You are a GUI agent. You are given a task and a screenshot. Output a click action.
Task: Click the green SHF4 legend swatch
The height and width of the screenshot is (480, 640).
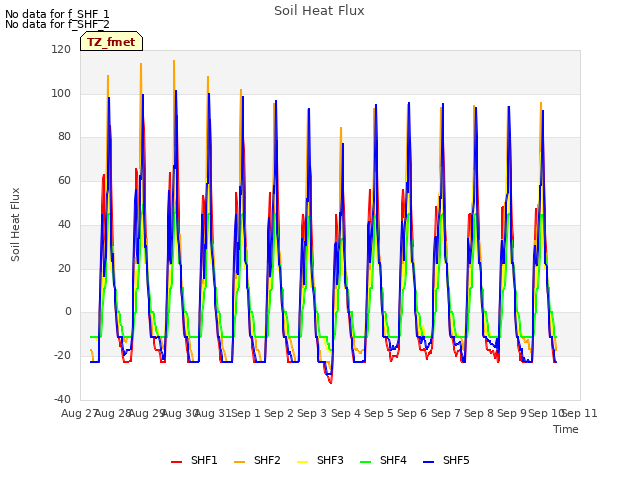tap(366, 461)
